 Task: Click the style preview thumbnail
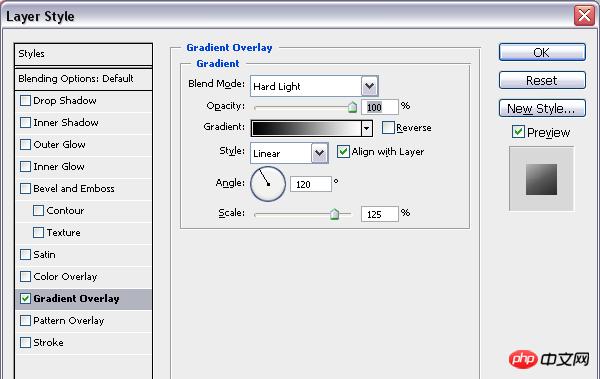pyautogui.click(x=541, y=179)
